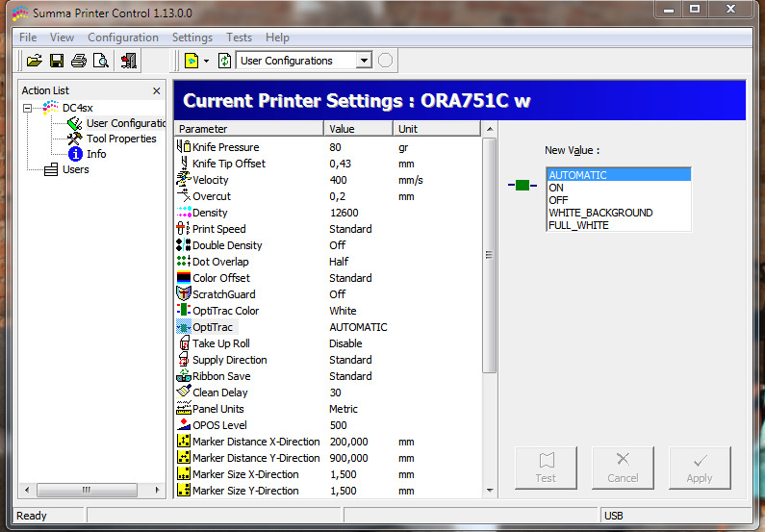The height and width of the screenshot is (532, 765).
Task: Click the Print Preview toolbar icon
Action: [x=101, y=61]
